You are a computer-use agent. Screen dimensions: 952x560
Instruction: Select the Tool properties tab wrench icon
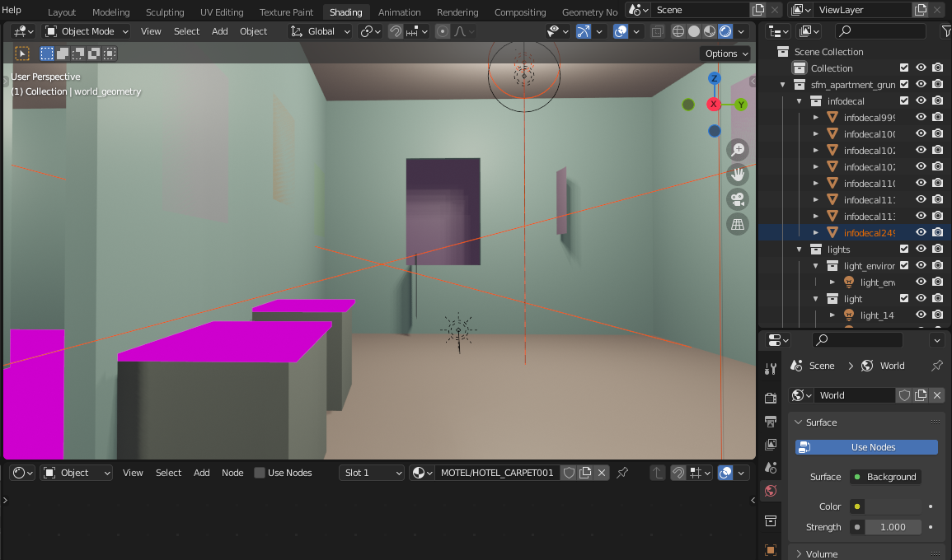point(770,368)
